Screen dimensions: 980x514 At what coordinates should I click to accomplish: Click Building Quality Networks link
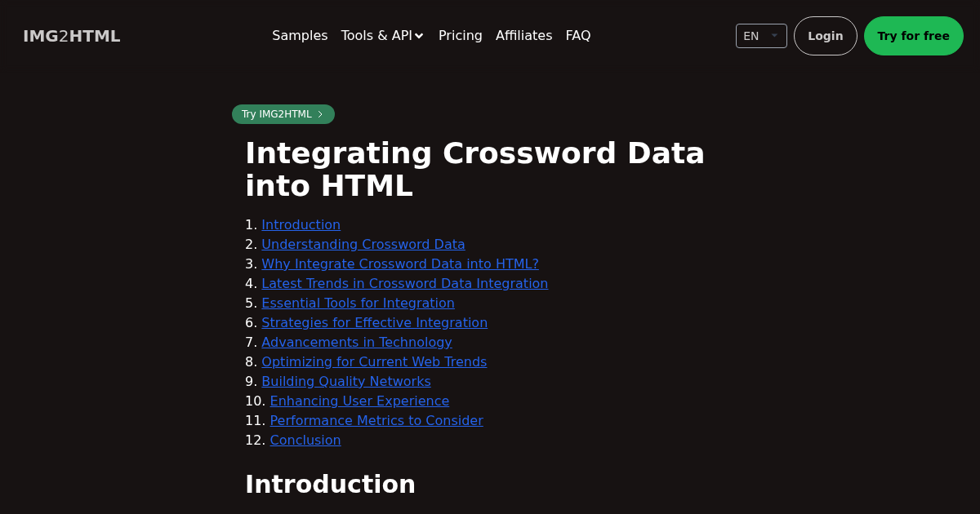pos(346,382)
